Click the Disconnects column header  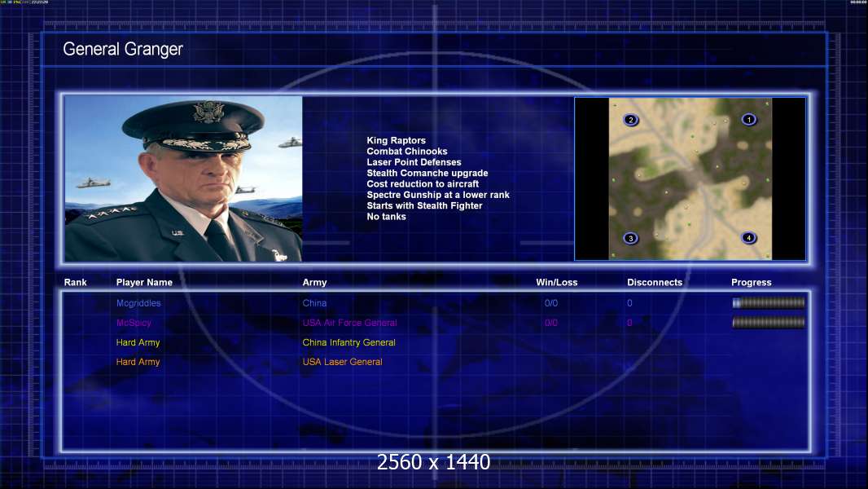click(x=655, y=283)
